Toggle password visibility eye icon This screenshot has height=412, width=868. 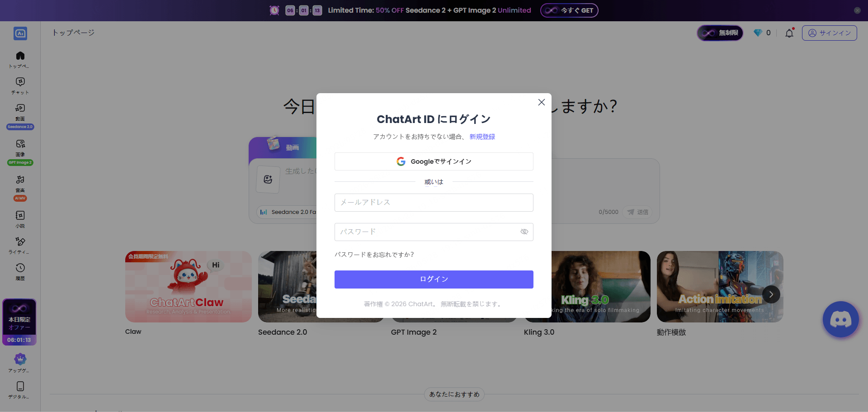click(x=524, y=232)
